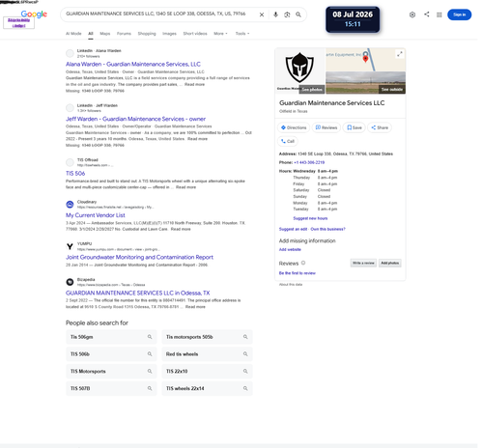Submit search with the magnifier icon
Viewport: 483px width, 448px height.
coord(298,14)
